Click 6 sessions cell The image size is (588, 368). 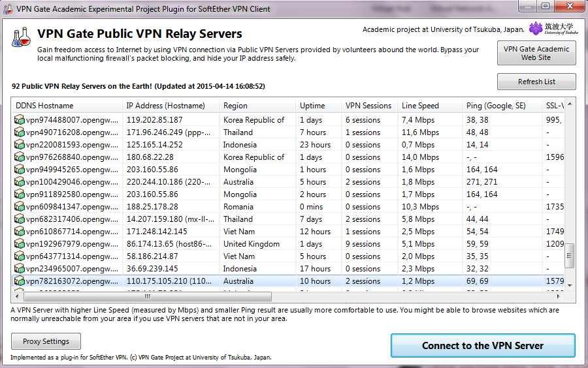[x=363, y=120]
